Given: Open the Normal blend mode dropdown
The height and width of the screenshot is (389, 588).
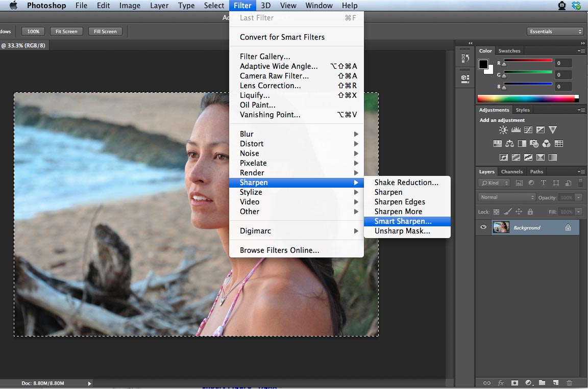Looking at the screenshot, I should (x=507, y=197).
